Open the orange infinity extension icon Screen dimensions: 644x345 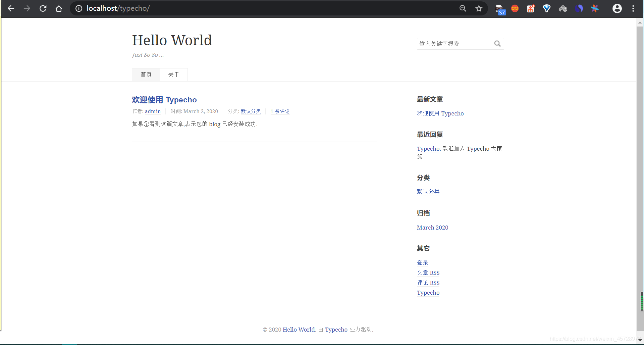coord(515,8)
